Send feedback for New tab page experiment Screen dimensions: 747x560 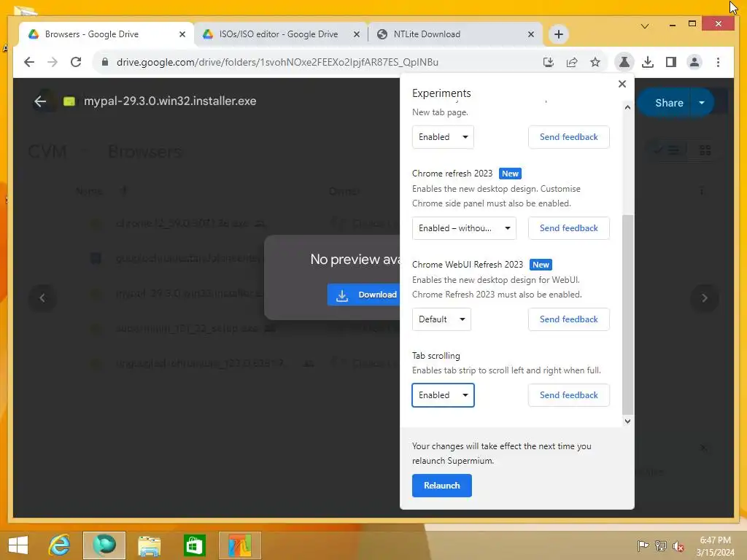pos(568,137)
